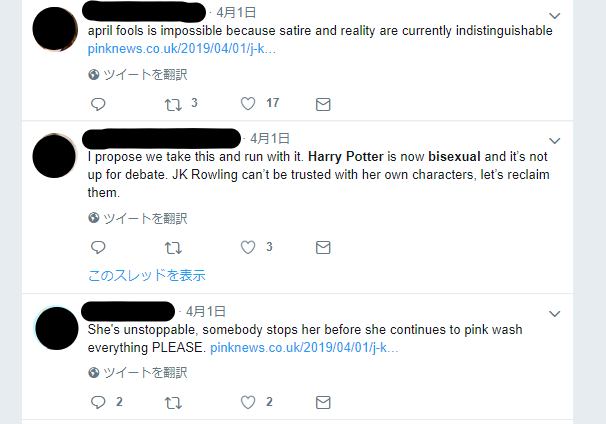This screenshot has height=424, width=606.
Task: Retweet the pink wash tweet
Action: (173, 402)
